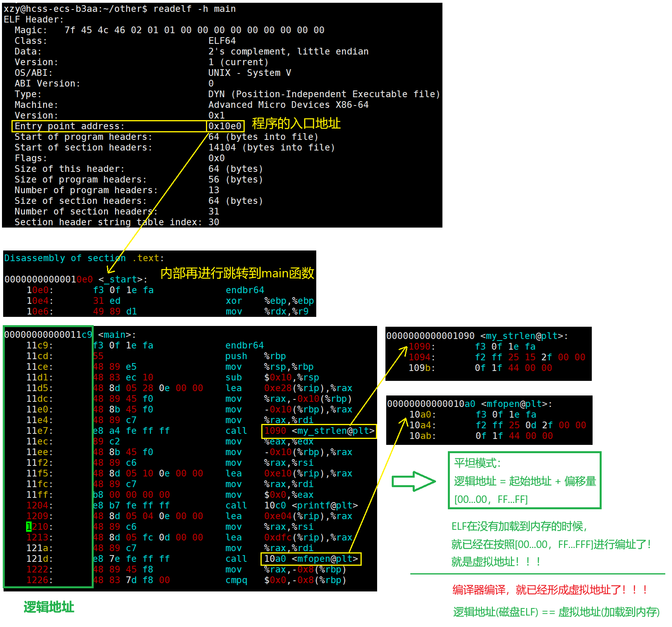The width and height of the screenshot is (672, 627).
Task: Click the Type value 'DYN (Position-Independent Executable file)'
Action: point(324,94)
